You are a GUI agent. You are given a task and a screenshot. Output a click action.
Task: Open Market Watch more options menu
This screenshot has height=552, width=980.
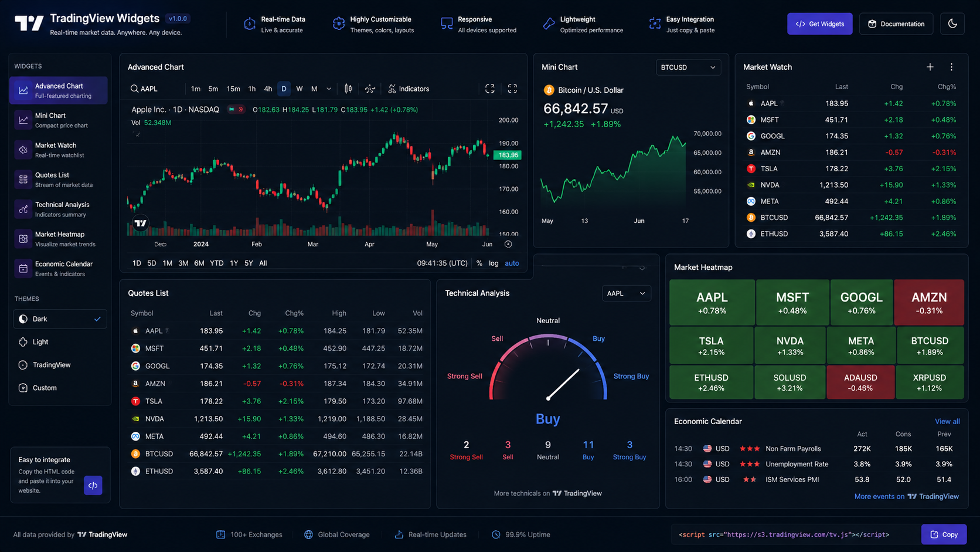951,67
